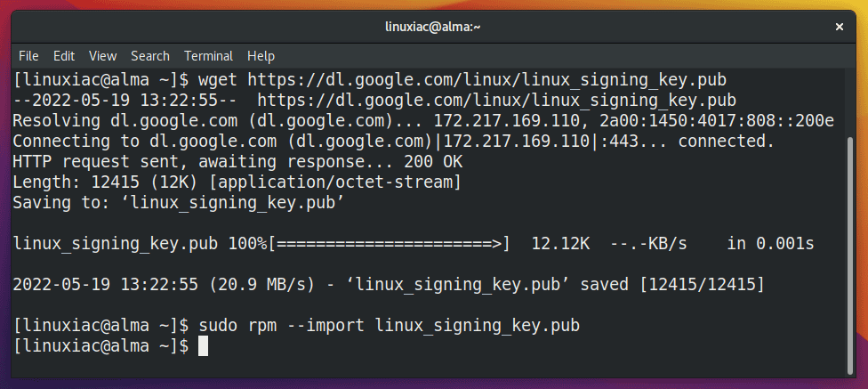This screenshot has width=868, height=389.
Task: Click the 200 OK response text
Action: pyautogui.click(x=433, y=162)
